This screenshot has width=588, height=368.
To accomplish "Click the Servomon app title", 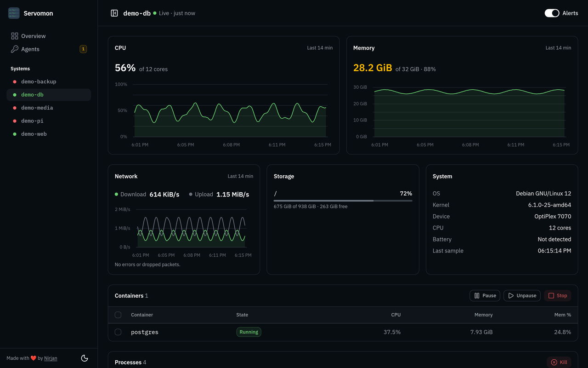I will (38, 13).
